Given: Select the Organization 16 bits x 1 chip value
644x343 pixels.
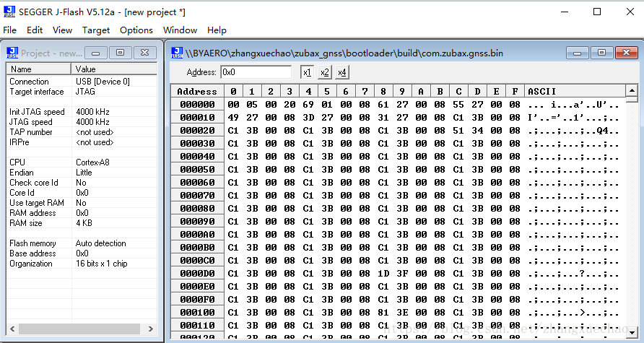Looking at the screenshot, I should pos(102,264).
